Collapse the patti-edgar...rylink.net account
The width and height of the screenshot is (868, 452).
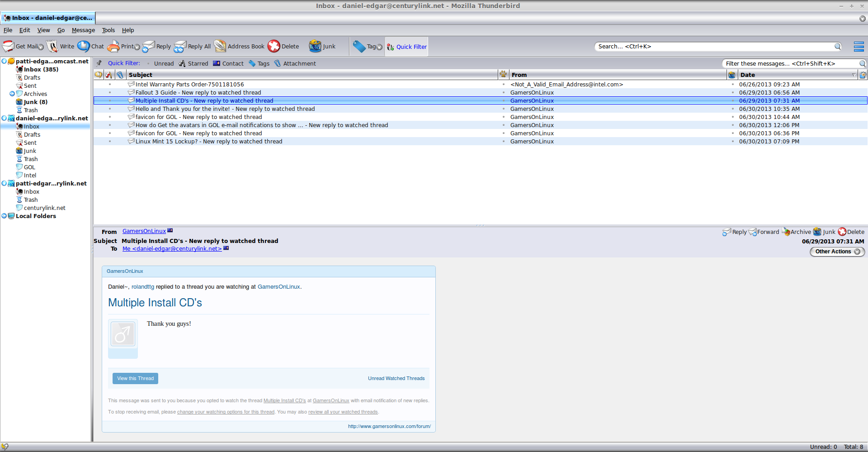4,183
